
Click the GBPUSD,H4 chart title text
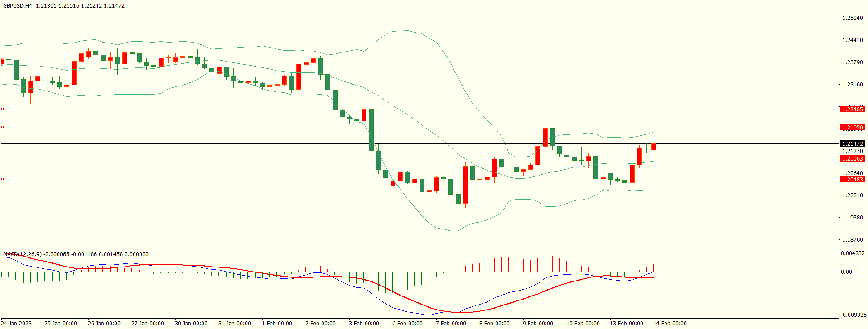pos(64,6)
